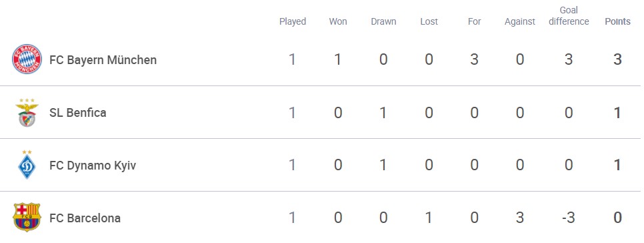
Task: Click Barcelona's Lost value of 1
Action: pyautogui.click(x=428, y=218)
